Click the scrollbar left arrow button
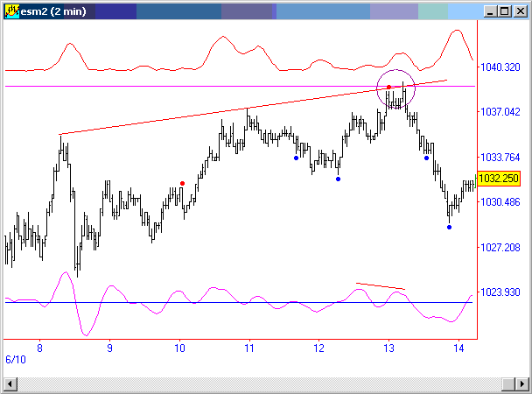This screenshot has width=532, height=394. pos(10,384)
